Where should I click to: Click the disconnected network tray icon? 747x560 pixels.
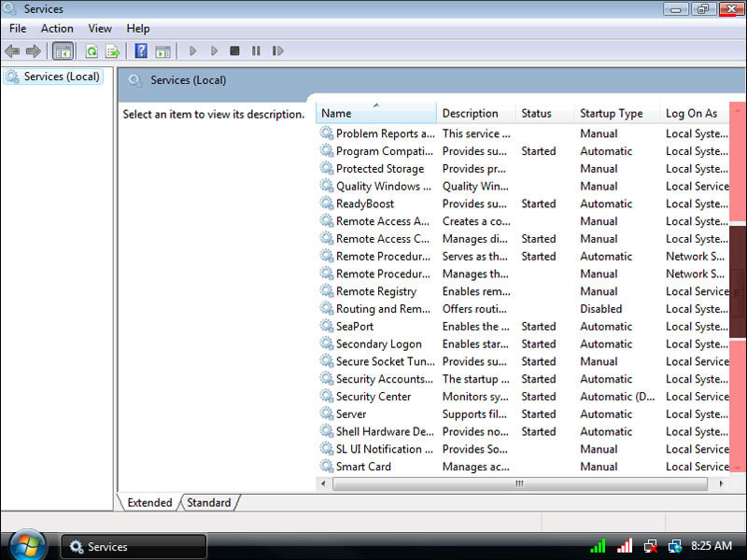[650, 546]
